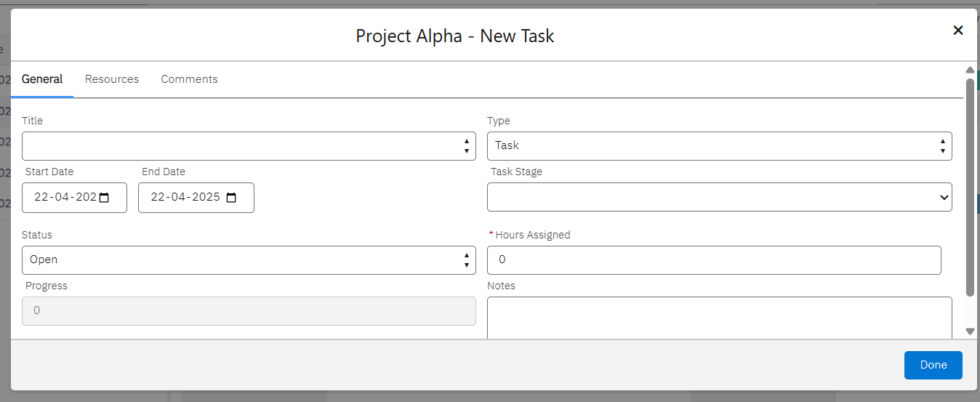Click inside the Notes text area
Screen dimensions: 980x402
tap(719, 317)
